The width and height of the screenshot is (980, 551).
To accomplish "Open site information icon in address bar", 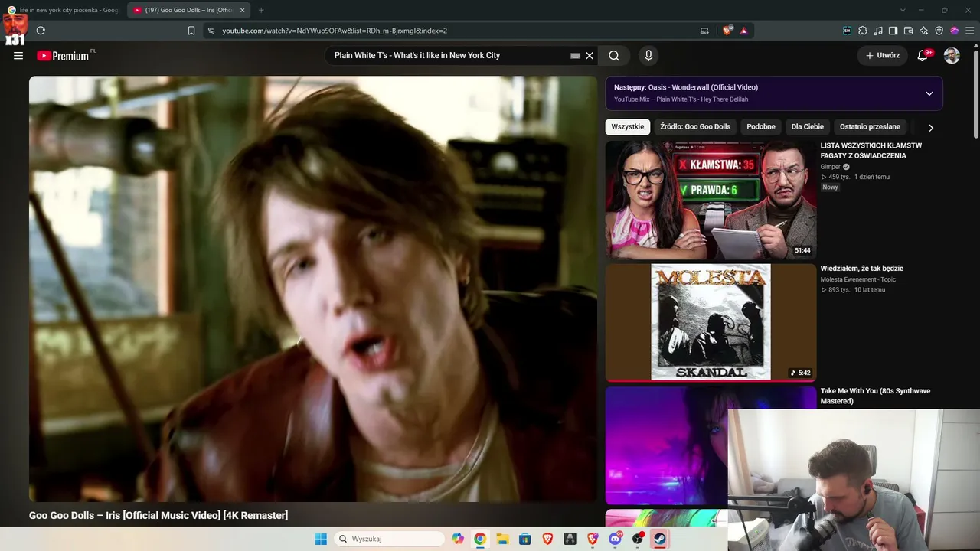I will 211,31.
